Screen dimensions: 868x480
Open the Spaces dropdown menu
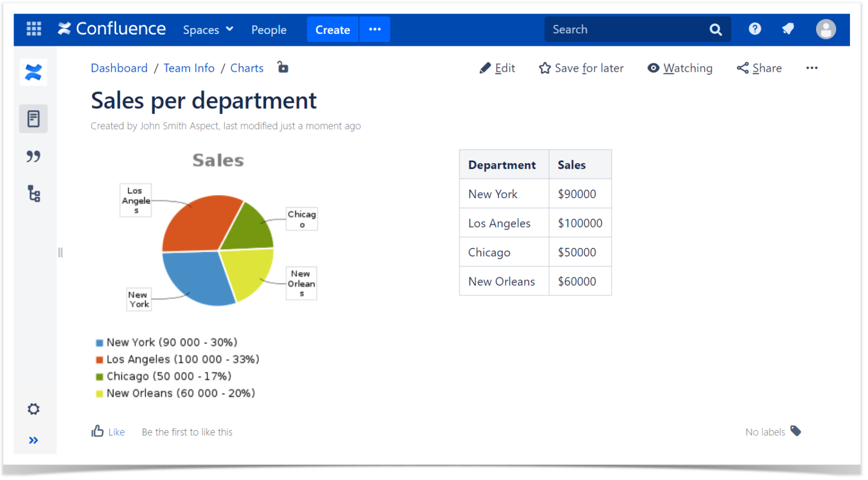207,29
